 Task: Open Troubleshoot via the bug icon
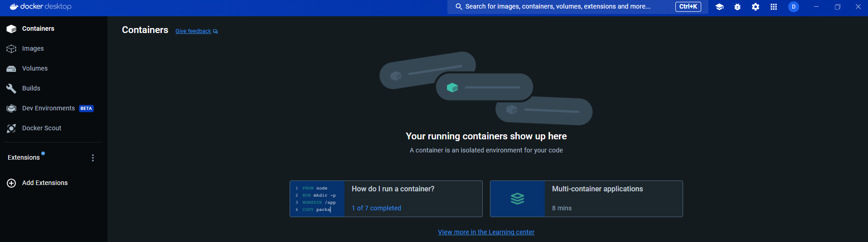737,7
